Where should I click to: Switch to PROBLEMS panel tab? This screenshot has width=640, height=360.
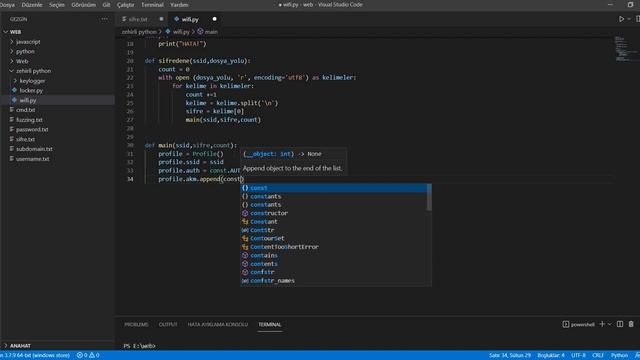pyautogui.click(x=136, y=324)
